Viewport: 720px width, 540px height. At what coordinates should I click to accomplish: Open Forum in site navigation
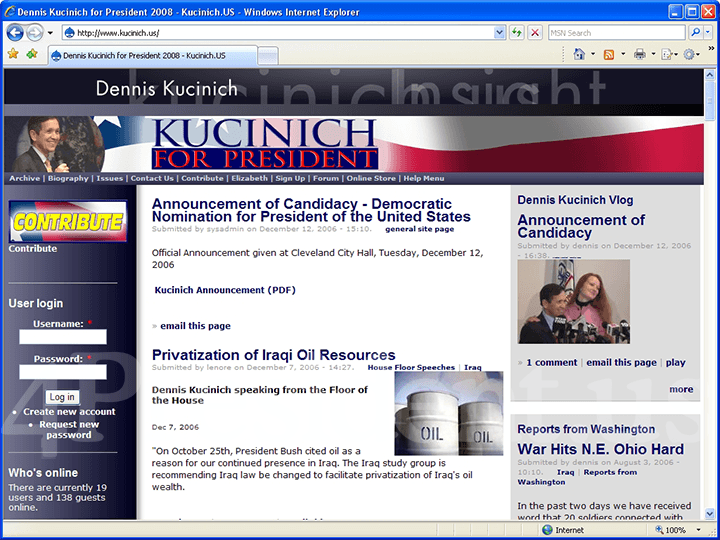326,178
